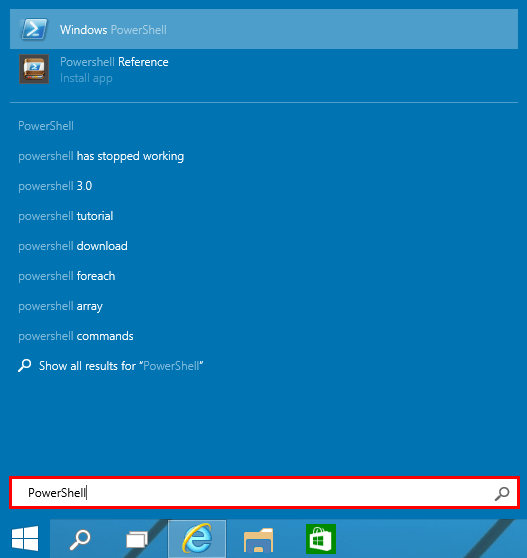Click the search box magnifier button
This screenshot has width=527, height=558.
pyautogui.click(x=502, y=493)
